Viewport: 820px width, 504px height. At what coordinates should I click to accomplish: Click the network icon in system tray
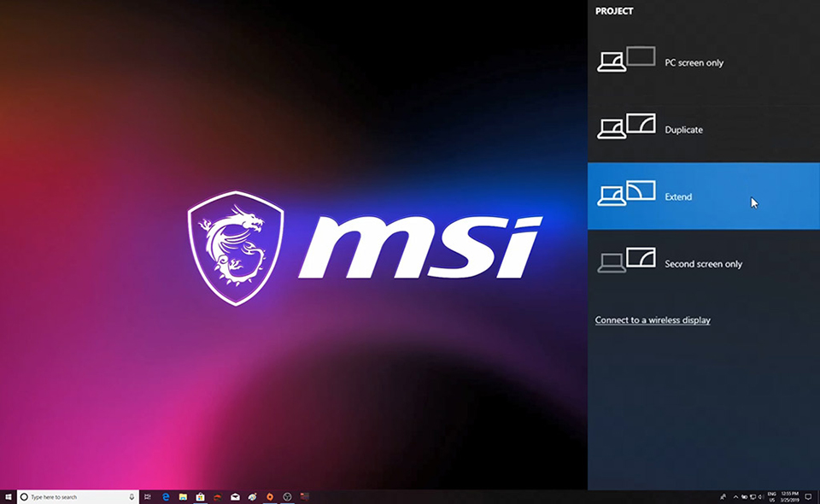pos(753,496)
